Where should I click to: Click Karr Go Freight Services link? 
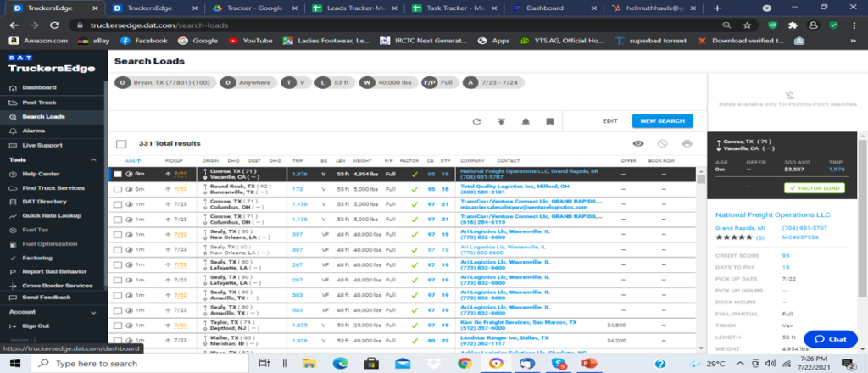519,322
